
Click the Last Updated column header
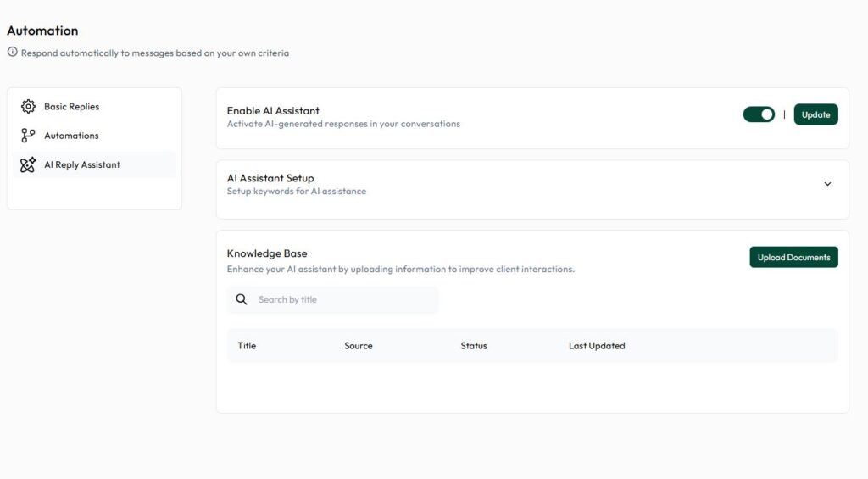pos(597,346)
